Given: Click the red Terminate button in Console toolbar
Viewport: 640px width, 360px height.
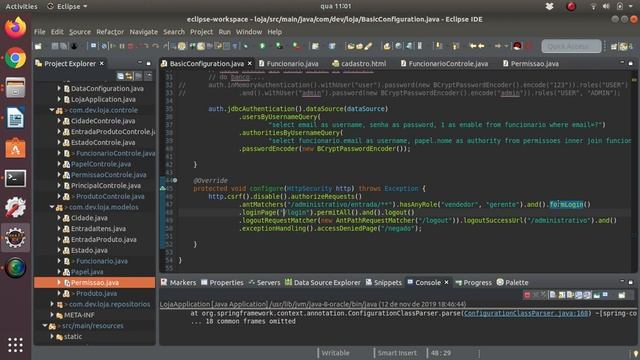Looking at the screenshot, I should coord(527,295).
